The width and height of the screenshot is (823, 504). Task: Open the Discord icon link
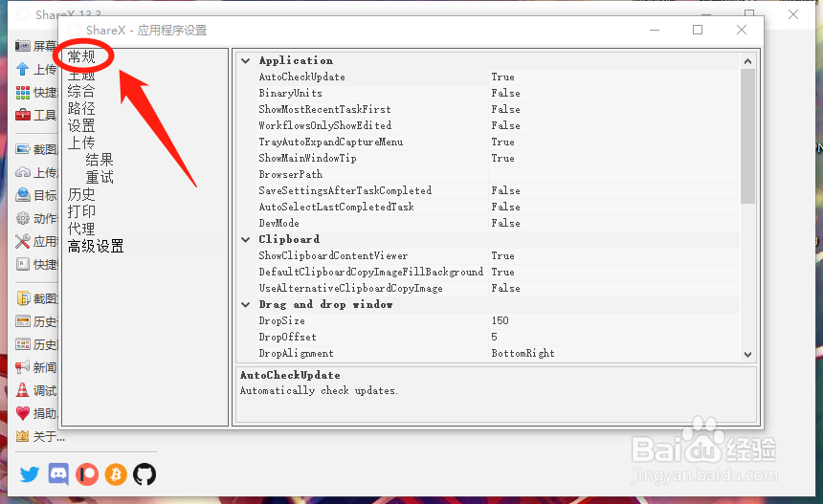point(58,474)
